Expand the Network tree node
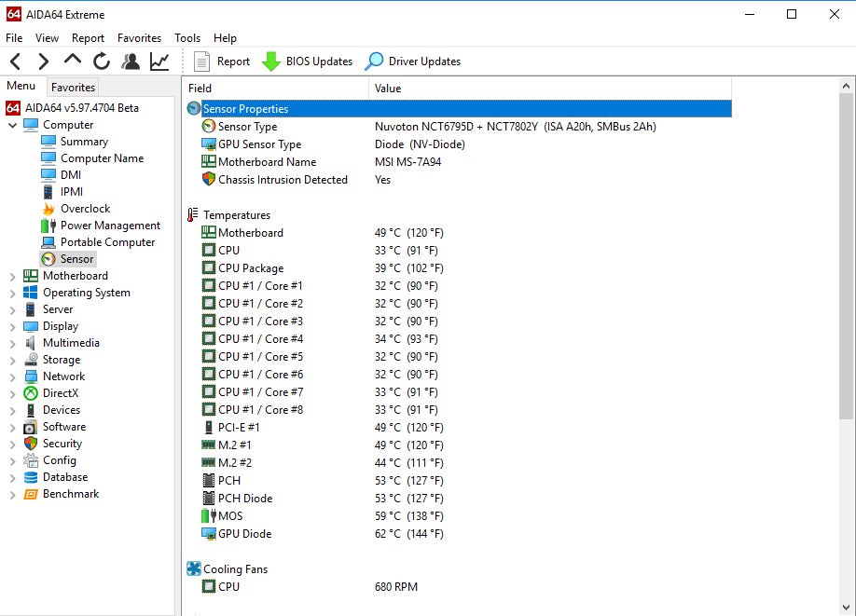 click(13, 377)
